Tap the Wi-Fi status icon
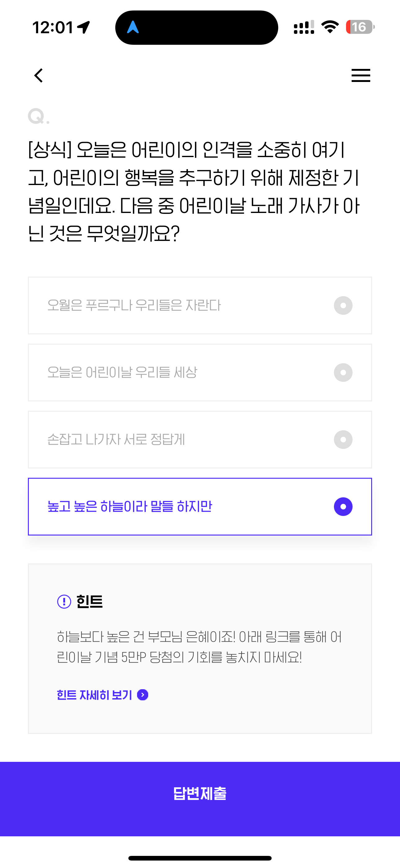 [330, 27]
